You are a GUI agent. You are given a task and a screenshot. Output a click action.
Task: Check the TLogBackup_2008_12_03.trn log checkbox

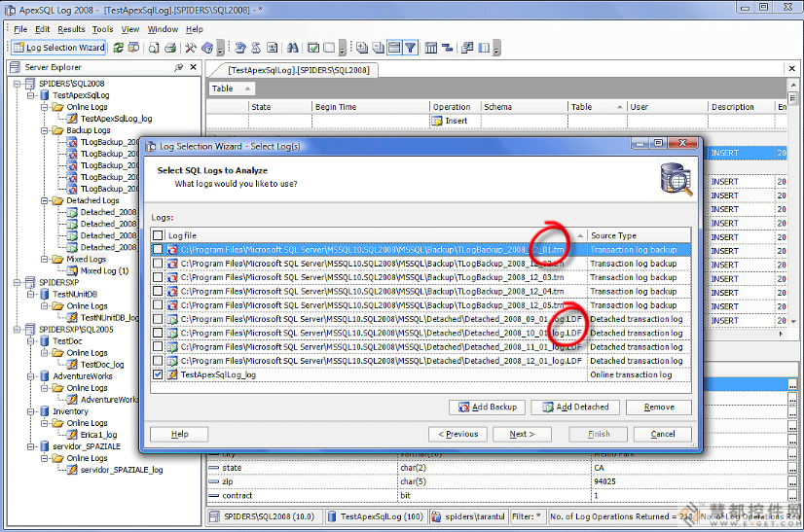pos(158,277)
